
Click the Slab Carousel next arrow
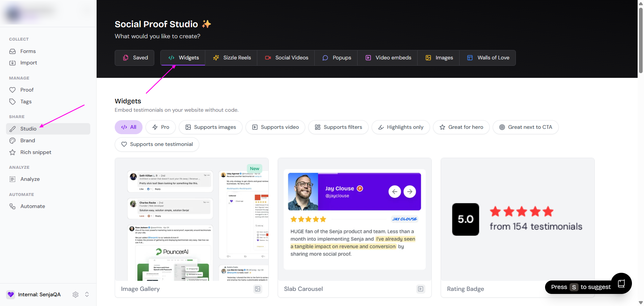(x=410, y=192)
